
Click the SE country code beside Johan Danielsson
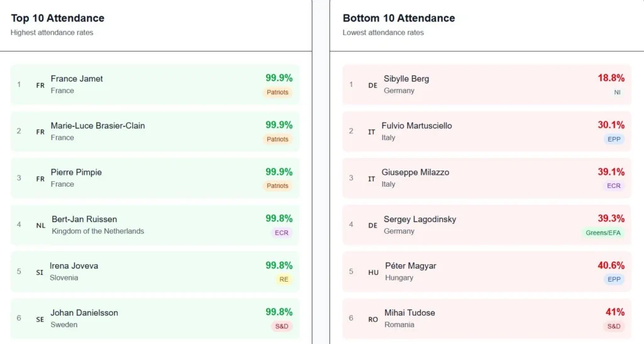click(40, 319)
